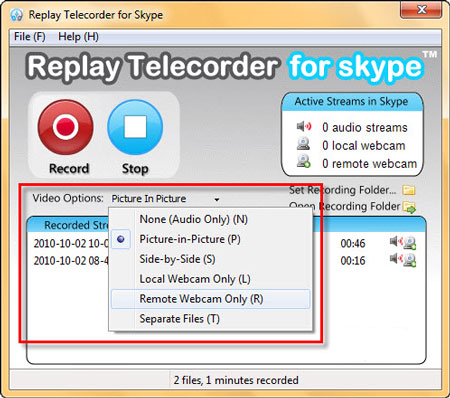Pick Local Webcam Only (L)

point(210,279)
